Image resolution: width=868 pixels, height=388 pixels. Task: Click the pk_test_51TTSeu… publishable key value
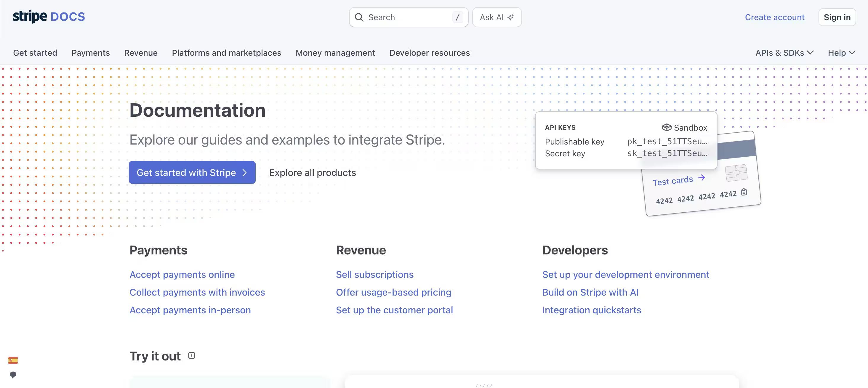667,142
